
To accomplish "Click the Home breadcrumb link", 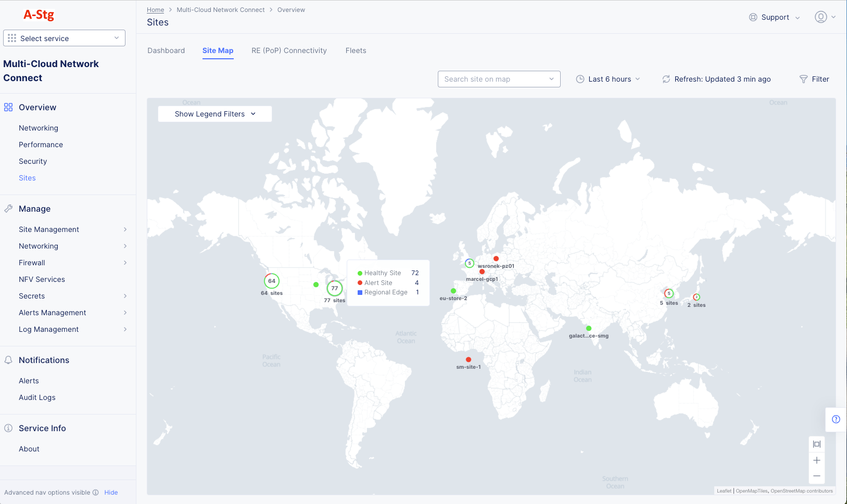I will click(155, 9).
